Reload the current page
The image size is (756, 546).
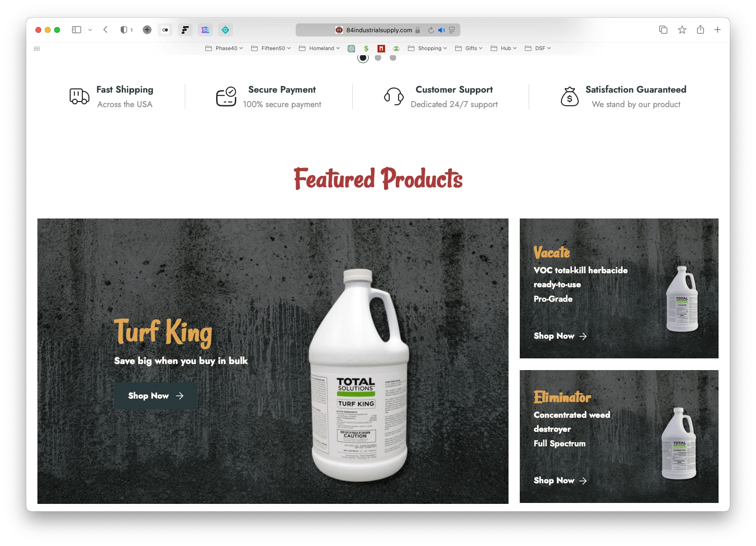431,30
